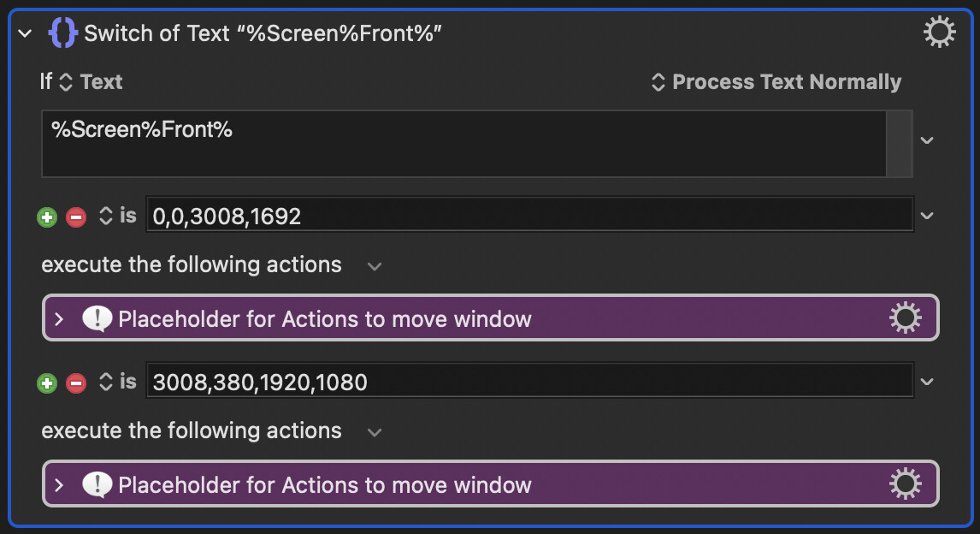The height and width of the screenshot is (534, 980).
Task: Open the first 'execute the following actions' menu
Action: [x=375, y=266]
